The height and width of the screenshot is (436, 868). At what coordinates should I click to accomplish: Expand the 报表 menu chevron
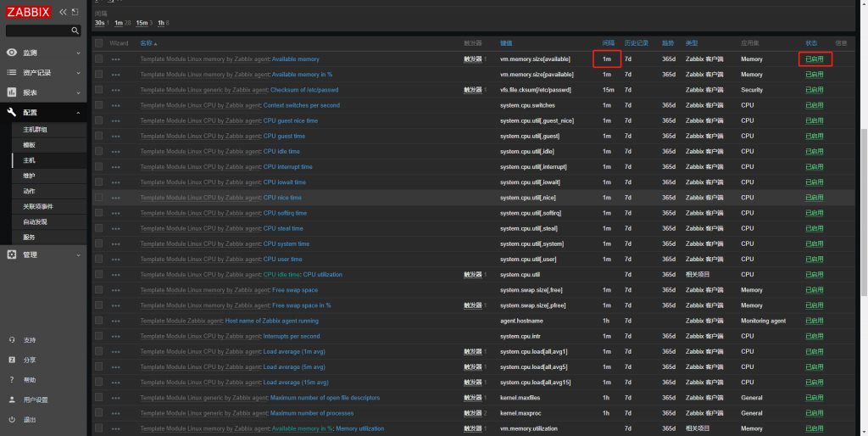pyautogui.click(x=78, y=93)
